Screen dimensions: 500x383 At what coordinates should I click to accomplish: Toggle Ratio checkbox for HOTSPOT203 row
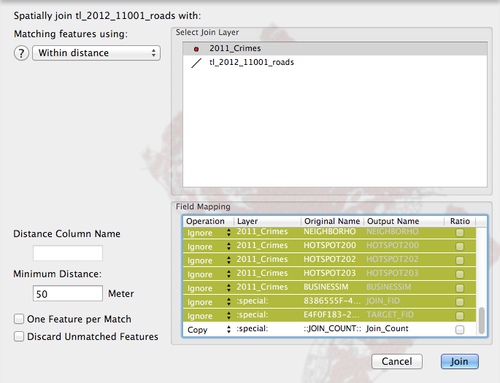click(460, 274)
